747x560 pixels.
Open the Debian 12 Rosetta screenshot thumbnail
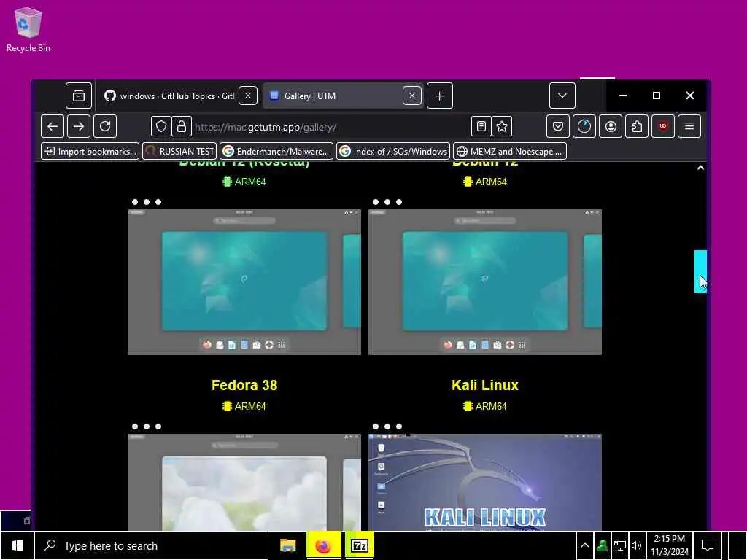click(244, 282)
